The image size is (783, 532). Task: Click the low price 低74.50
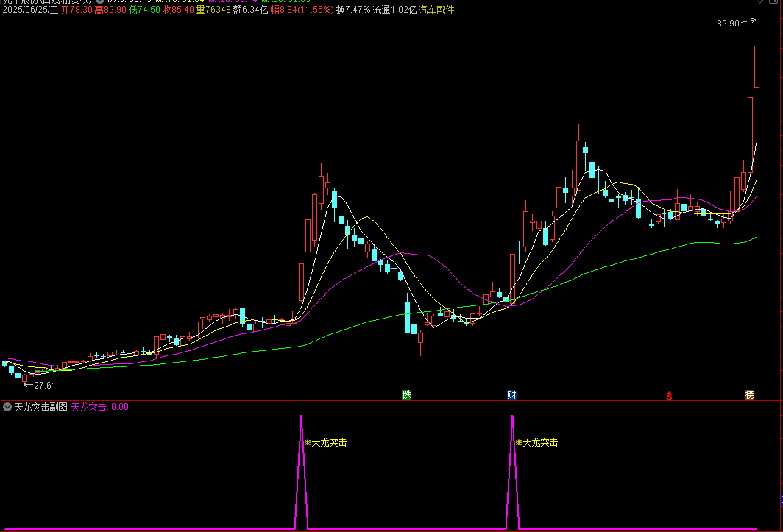click(144, 10)
